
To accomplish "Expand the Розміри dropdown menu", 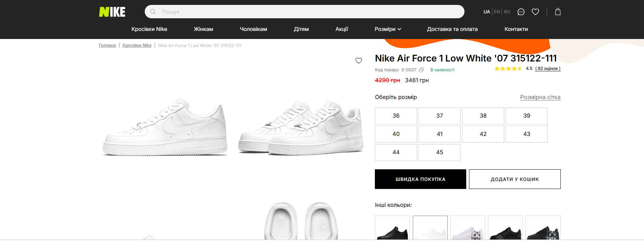I will [x=388, y=29].
